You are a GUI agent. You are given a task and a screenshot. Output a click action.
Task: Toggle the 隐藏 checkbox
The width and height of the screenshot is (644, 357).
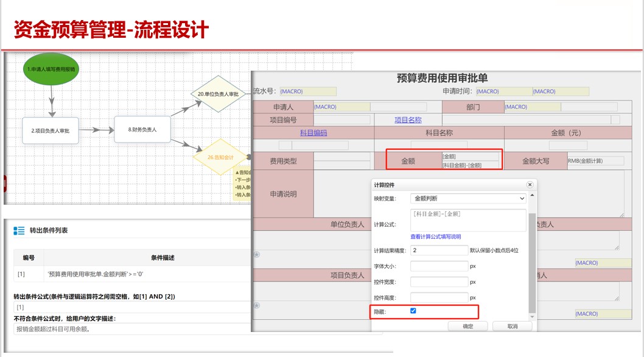[413, 311]
